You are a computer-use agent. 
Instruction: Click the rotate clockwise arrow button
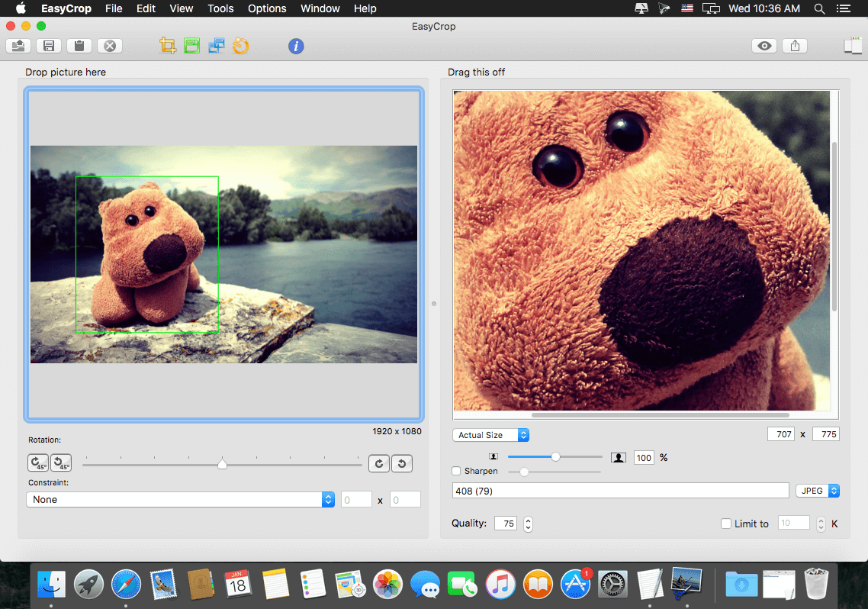click(379, 463)
